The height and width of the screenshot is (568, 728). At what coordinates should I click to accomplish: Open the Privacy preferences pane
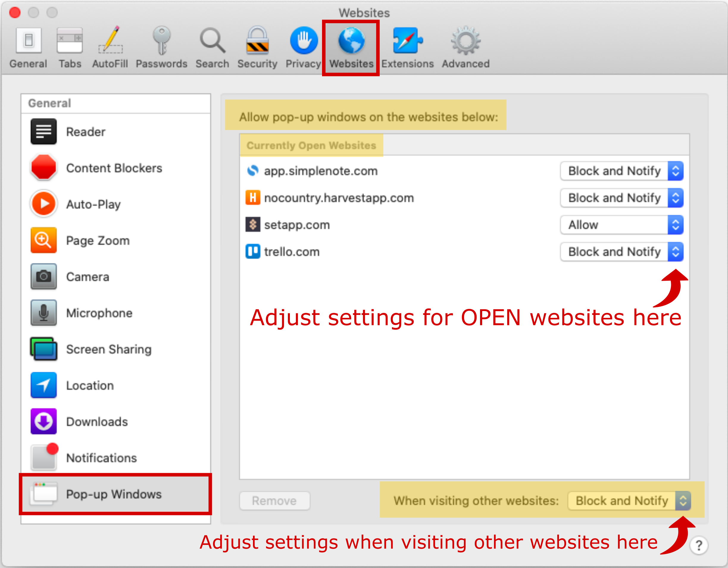[303, 48]
